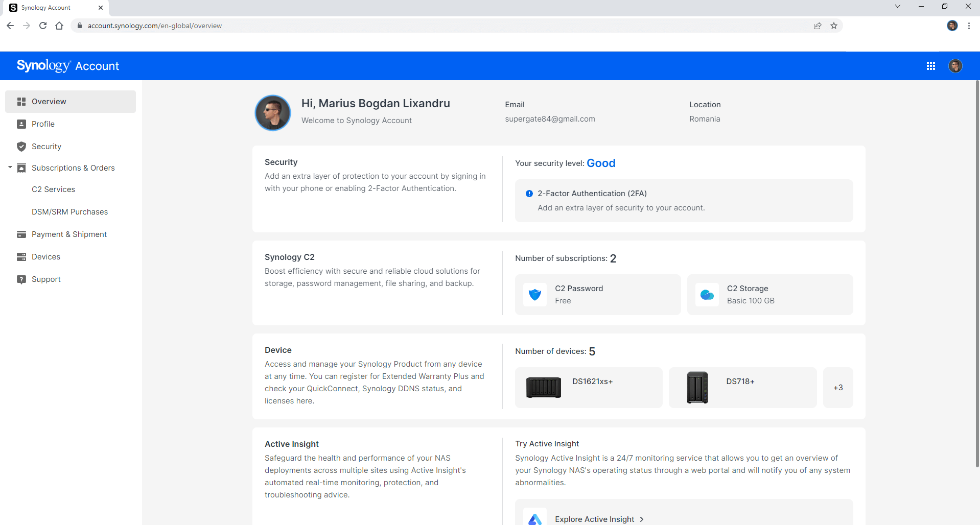Click the account avatar in blue header
The image size is (980, 525).
[x=955, y=66]
